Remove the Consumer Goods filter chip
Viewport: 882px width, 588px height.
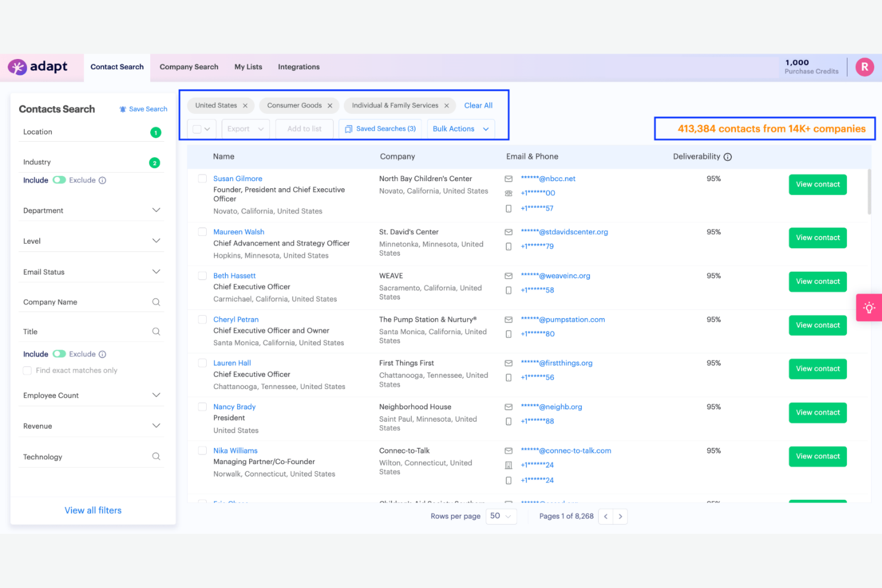point(330,105)
